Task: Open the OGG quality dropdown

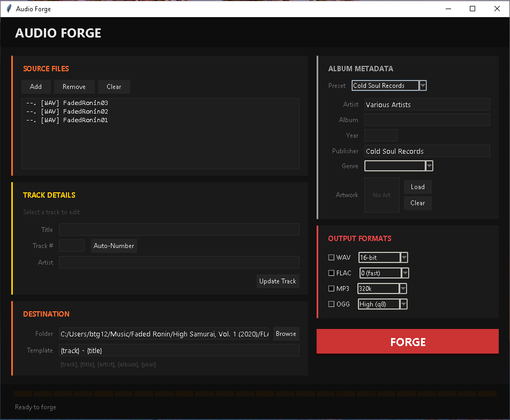Action: point(403,304)
